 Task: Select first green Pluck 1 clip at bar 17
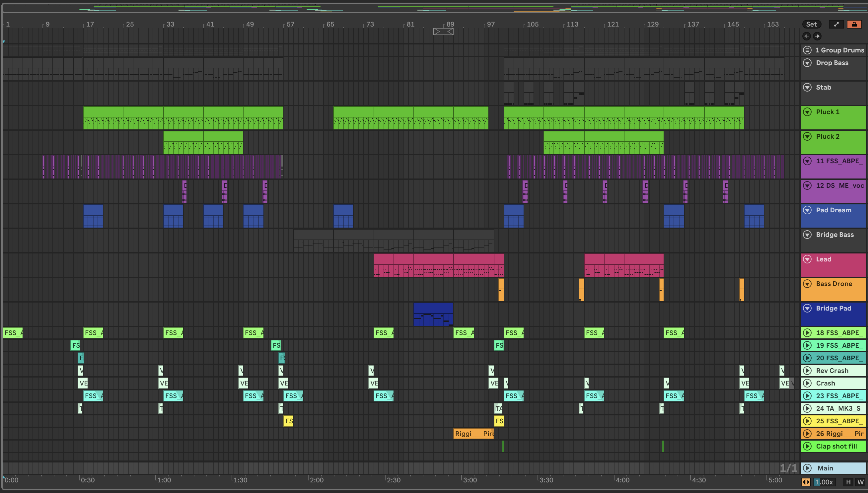pos(103,118)
